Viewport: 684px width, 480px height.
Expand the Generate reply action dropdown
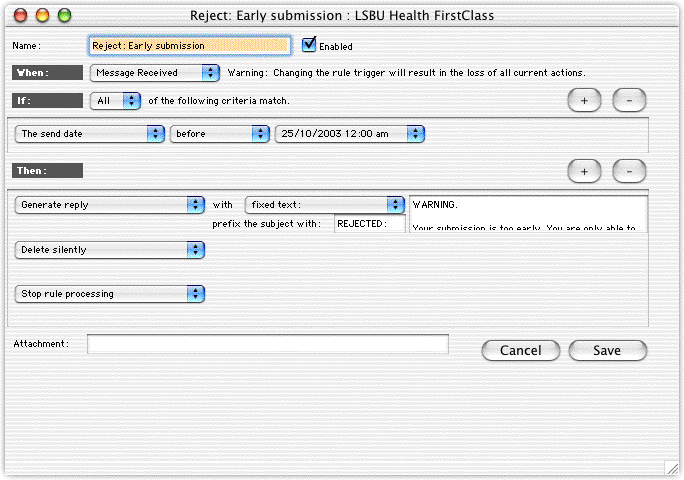110,204
